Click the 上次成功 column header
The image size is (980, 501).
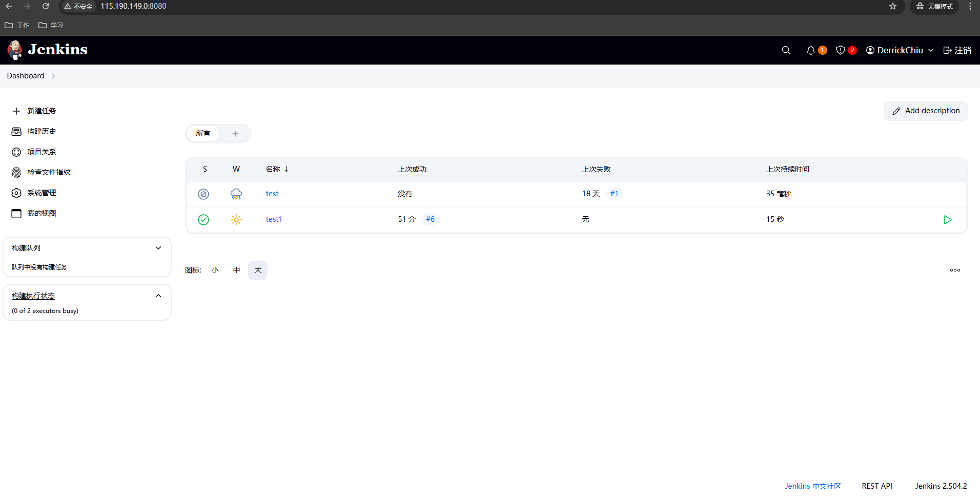412,169
